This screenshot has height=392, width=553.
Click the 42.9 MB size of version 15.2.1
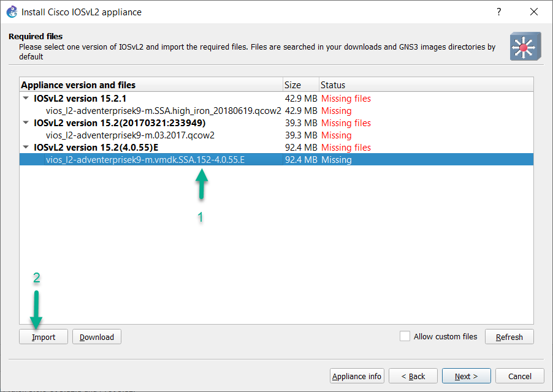click(x=301, y=98)
